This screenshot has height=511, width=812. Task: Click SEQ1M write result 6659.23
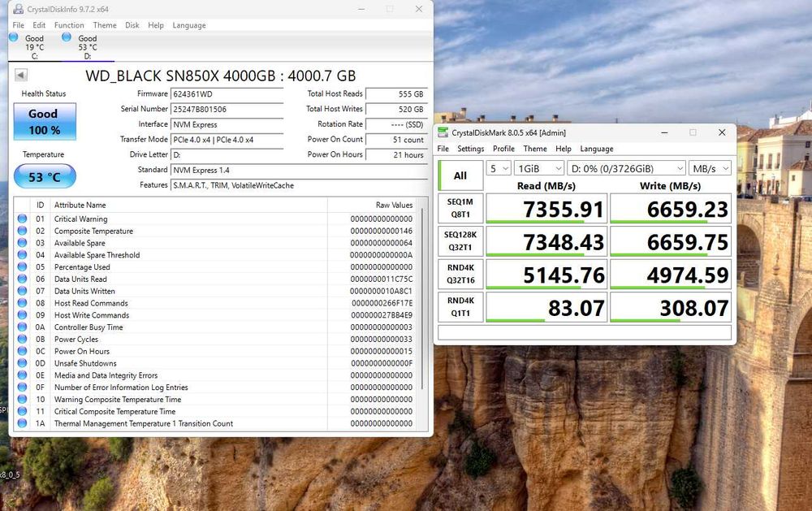pyautogui.click(x=671, y=209)
